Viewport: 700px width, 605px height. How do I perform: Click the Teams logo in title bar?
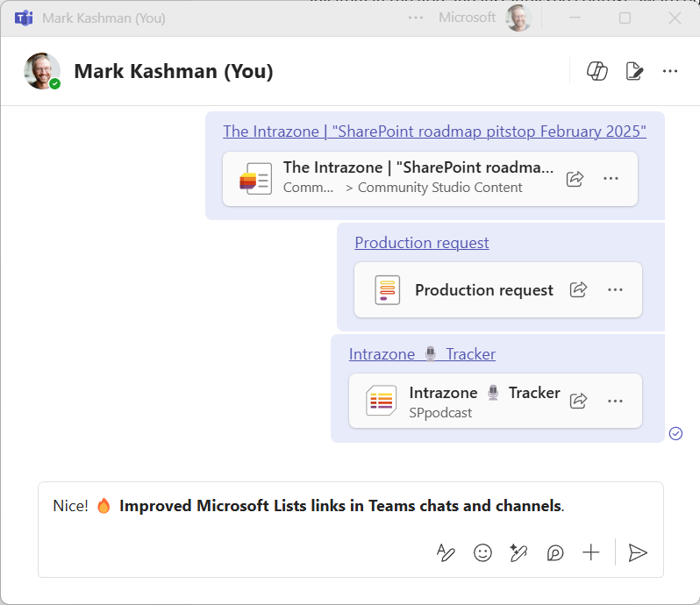[24, 18]
